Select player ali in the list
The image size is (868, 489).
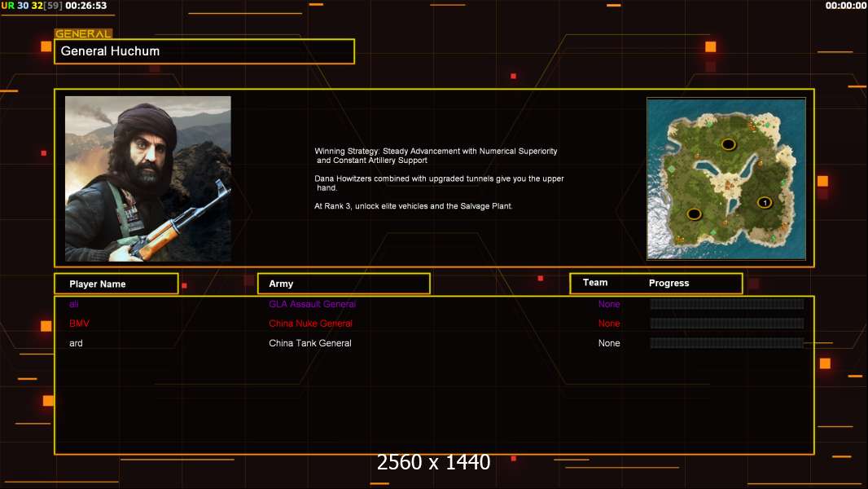click(x=73, y=304)
